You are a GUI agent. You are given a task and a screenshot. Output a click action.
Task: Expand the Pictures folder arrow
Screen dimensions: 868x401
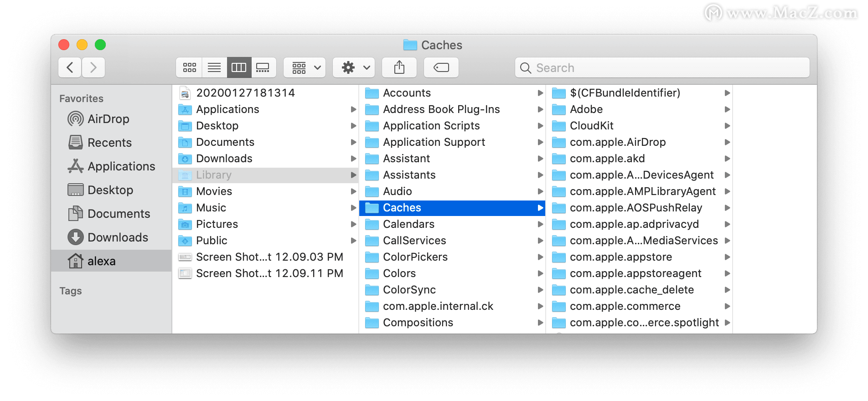(x=353, y=224)
